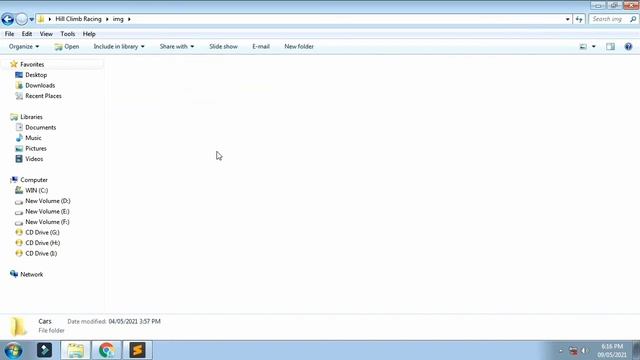
Task: Open the Organize dropdown
Action: (x=24, y=47)
